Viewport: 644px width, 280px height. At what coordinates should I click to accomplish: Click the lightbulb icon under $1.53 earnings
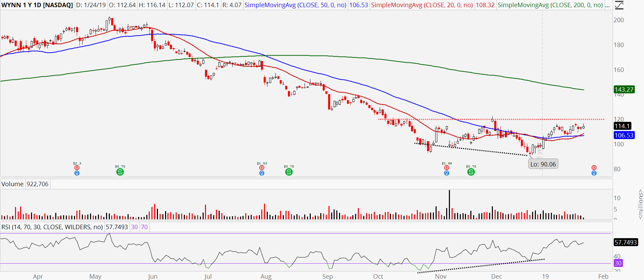pyautogui.click(x=262, y=173)
